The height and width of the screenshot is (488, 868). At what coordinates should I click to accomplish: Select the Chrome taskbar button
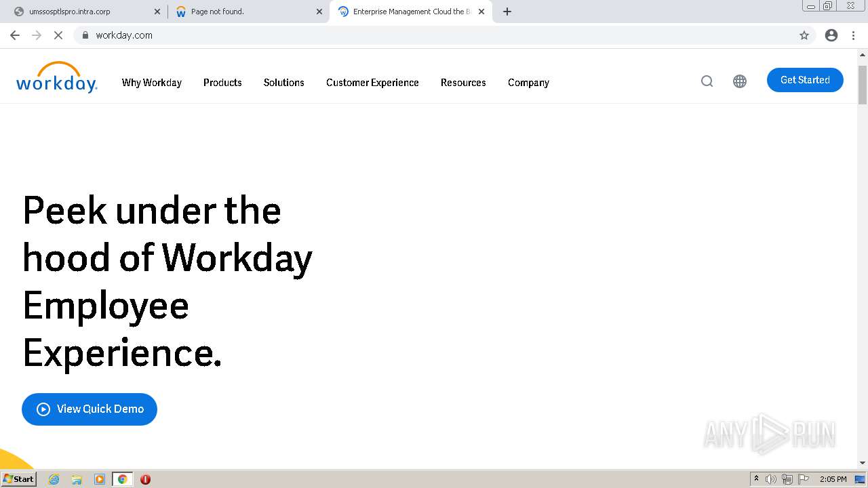point(122,479)
